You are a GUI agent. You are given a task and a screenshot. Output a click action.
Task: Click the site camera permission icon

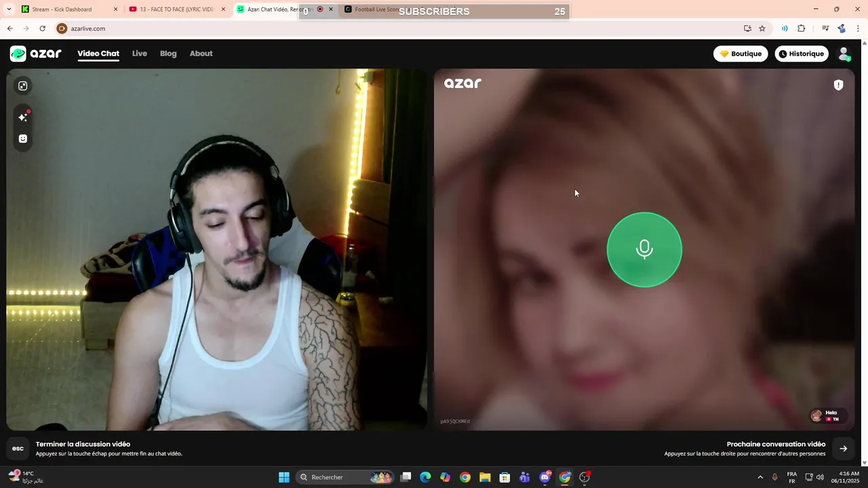click(62, 28)
